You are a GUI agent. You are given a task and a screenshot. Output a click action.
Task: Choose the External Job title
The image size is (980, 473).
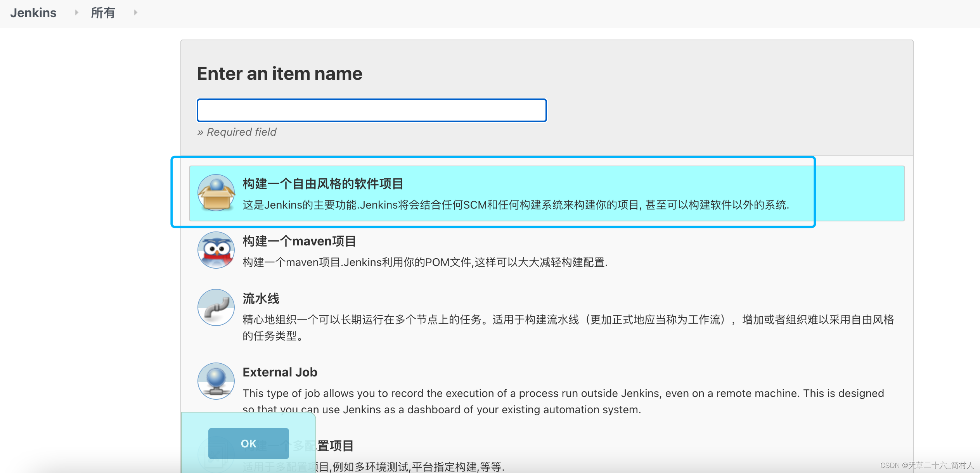pyautogui.click(x=280, y=372)
